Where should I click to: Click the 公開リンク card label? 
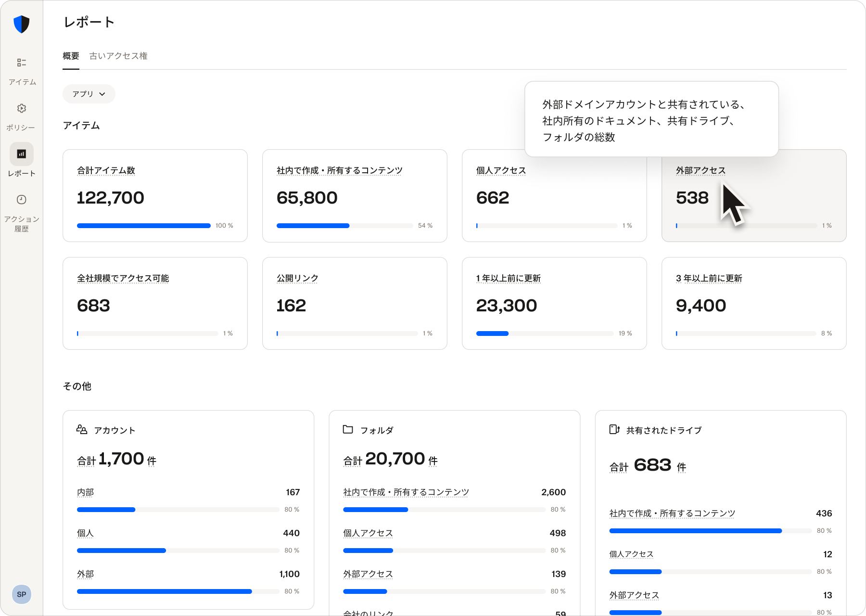point(297,278)
